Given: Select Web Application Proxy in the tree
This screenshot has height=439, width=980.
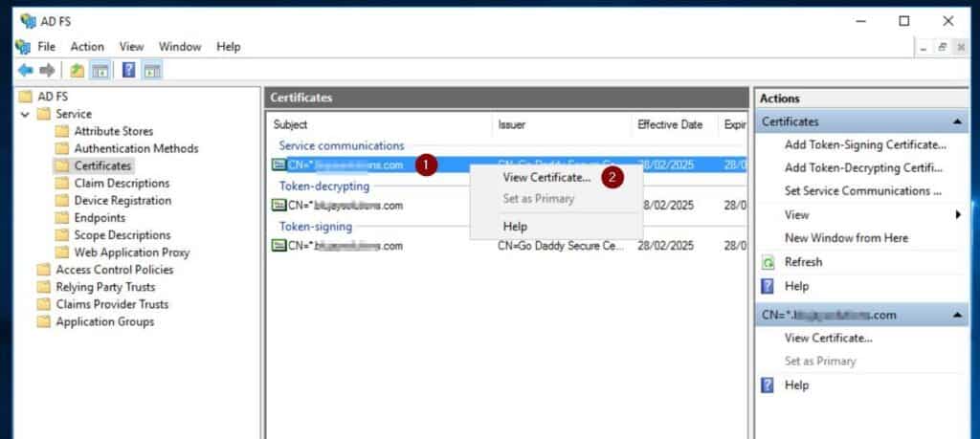Looking at the screenshot, I should [x=132, y=252].
